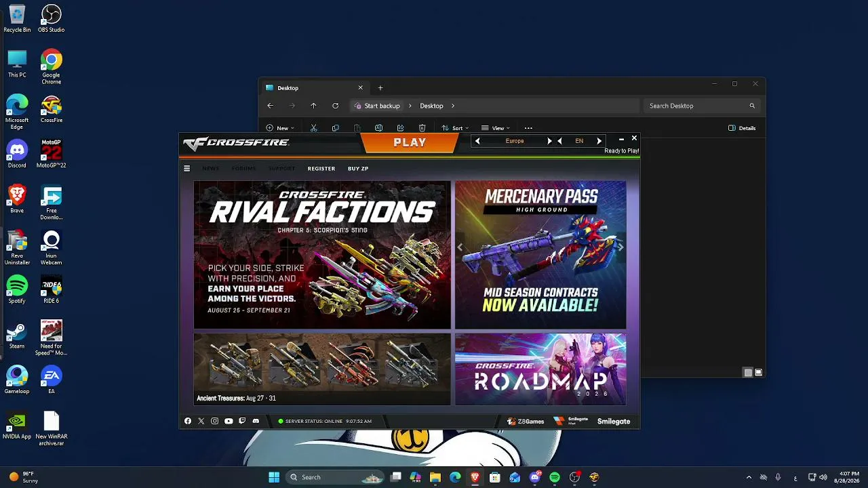Switch to next language after EN

(x=599, y=141)
